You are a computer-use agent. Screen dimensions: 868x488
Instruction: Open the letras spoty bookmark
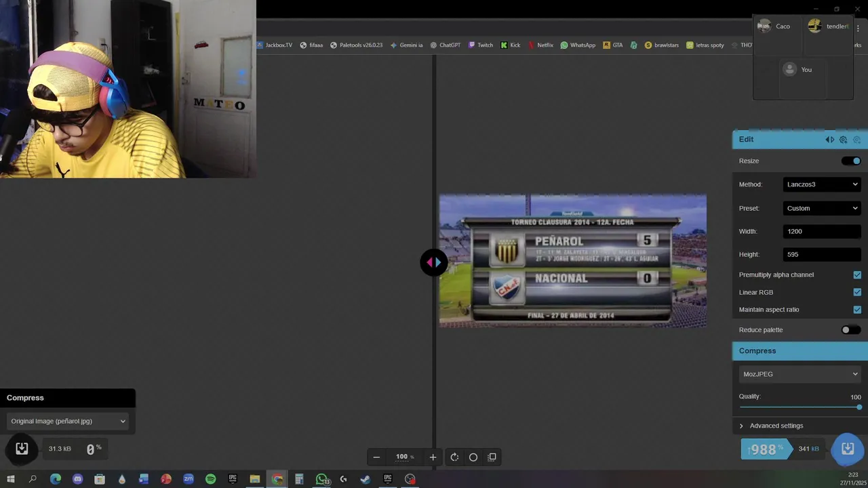[705, 45]
